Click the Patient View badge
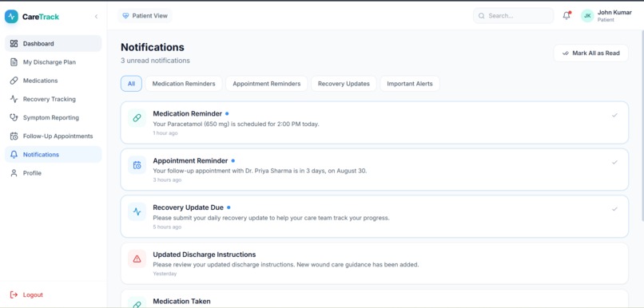The image size is (644, 308). coord(145,16)
